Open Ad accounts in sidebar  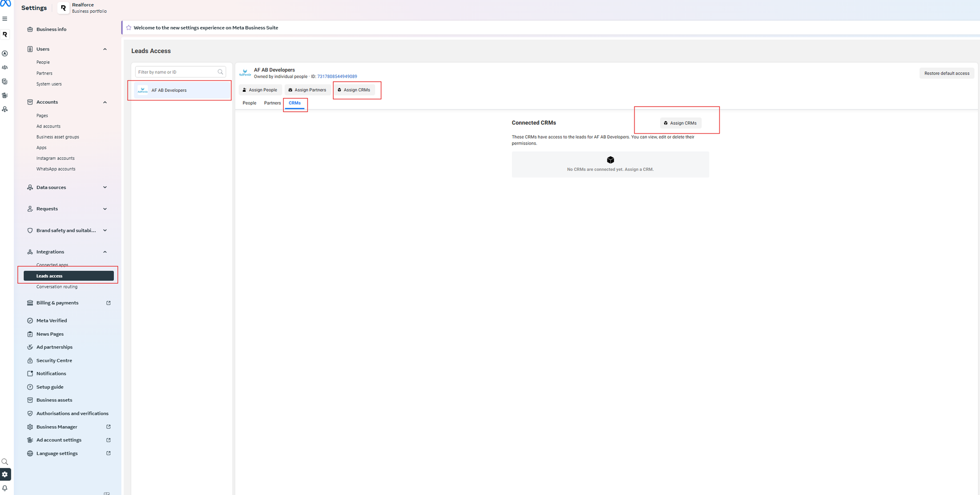point(48,127)
